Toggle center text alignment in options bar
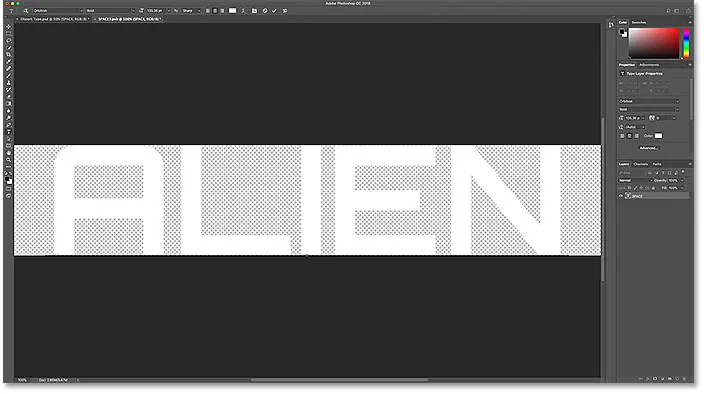The image size is (704, 394). coord(215,11)
